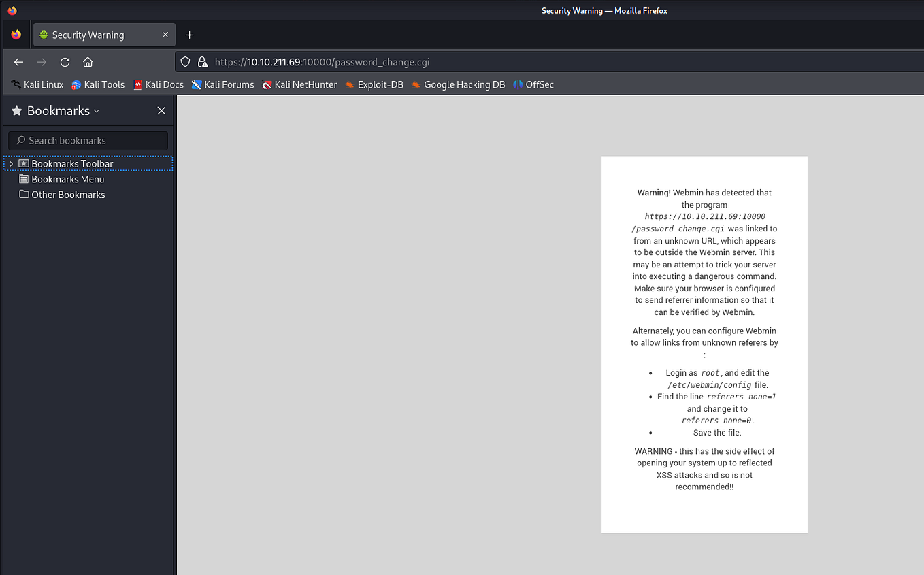The height and width of the screenshot is (575, 924).
Task: Select the Security Warning tab
Action: coord(99,35)
